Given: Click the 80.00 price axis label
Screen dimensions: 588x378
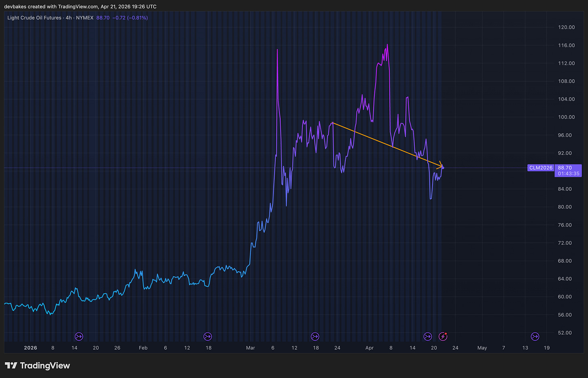Looking at the screenshot, I should click(565, 207).
